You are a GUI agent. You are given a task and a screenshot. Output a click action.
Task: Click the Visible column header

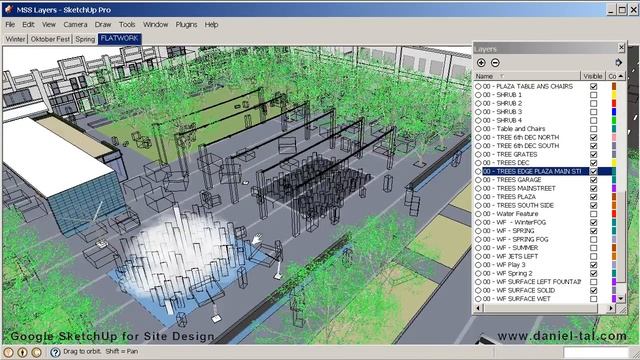(593, 76)
